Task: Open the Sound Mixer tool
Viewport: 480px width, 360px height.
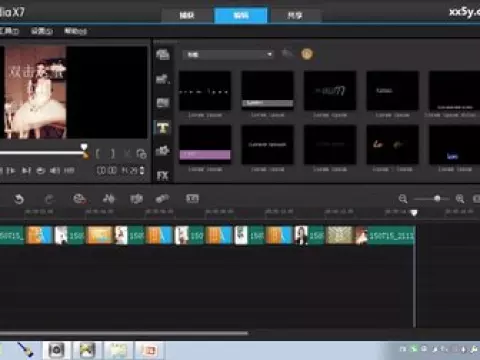Action: (109, 199)
